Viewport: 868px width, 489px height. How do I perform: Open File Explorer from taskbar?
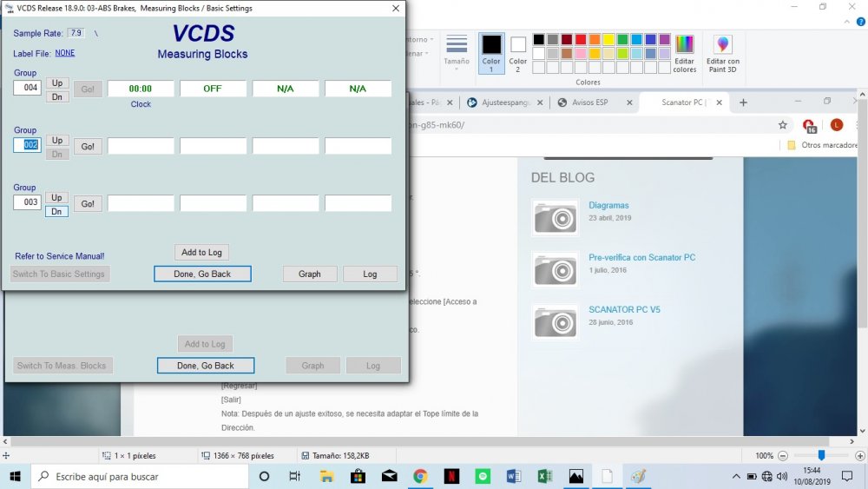pyautogui.click(x=326, y=476)
